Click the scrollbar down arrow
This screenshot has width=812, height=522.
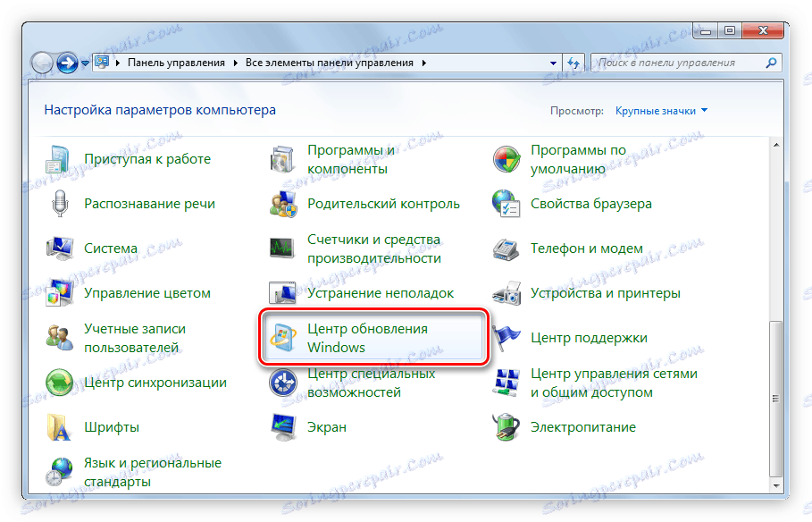click(x=775, y=485)
